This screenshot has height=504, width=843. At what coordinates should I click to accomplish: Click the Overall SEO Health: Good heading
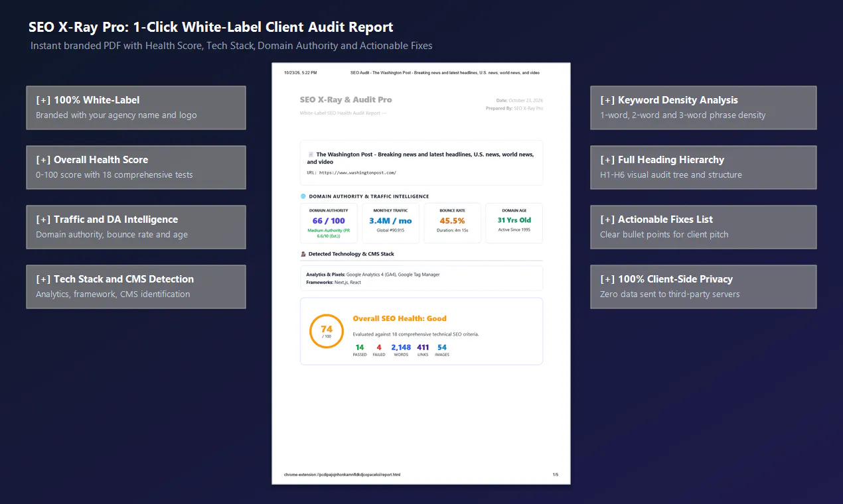[400, 318]
